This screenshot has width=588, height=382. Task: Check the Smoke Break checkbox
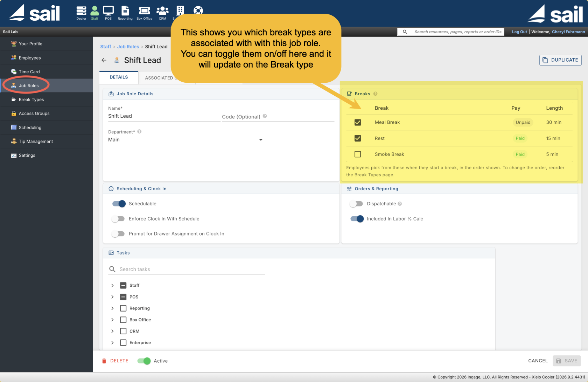pyautogui.click(x=358, y=154)
